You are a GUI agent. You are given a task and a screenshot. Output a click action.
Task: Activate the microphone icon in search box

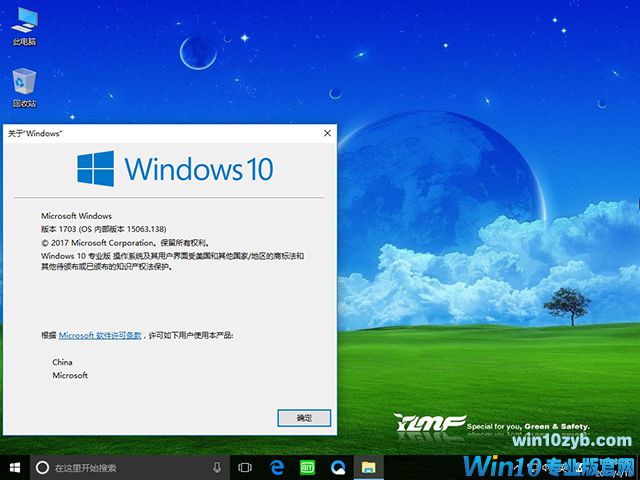[217, 467]
